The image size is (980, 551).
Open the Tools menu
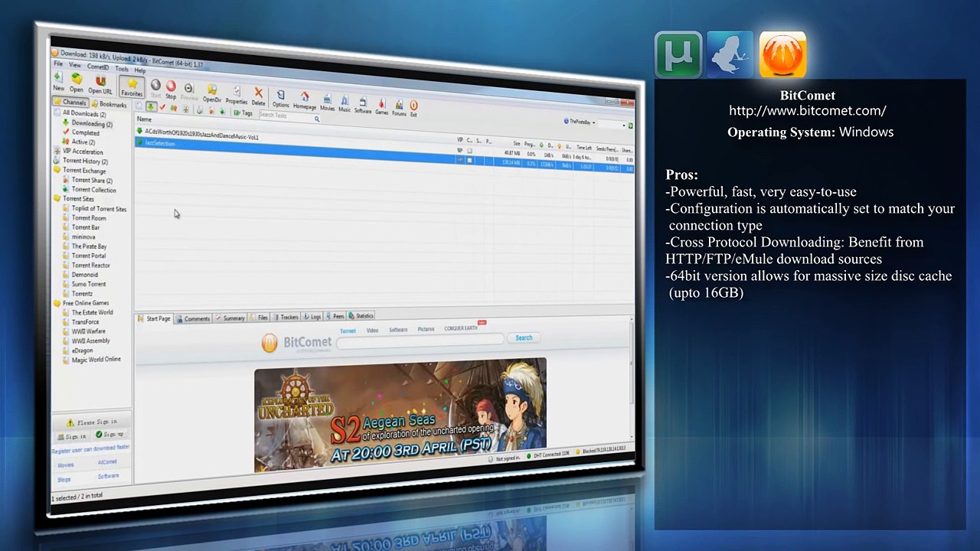pyautogui.click(x=122, y=68)
